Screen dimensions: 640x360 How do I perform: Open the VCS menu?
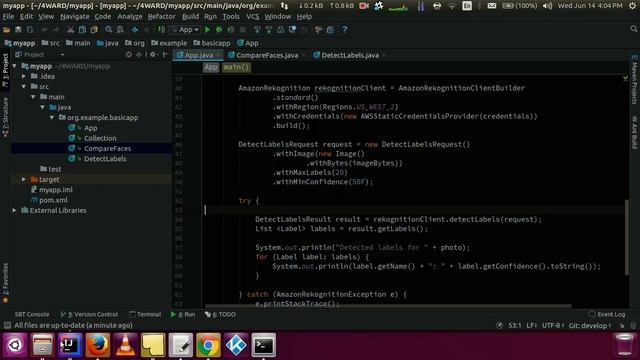point(252,17)
